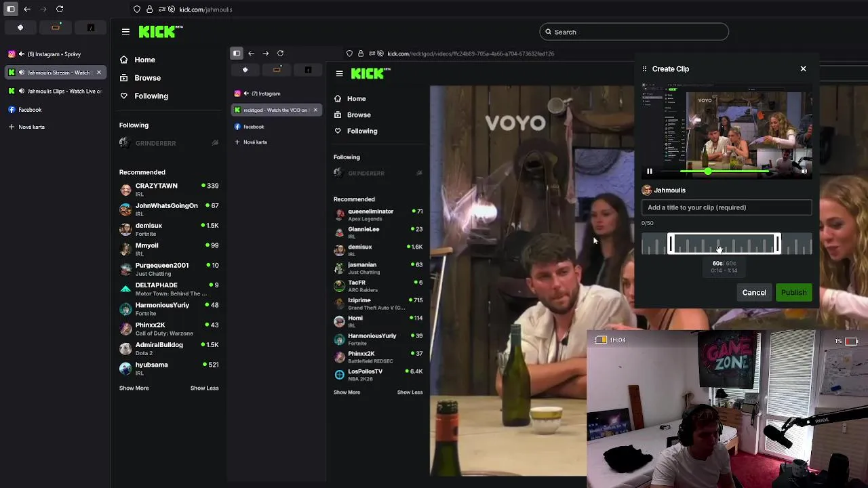The height and width of the screenshot is (488, 868).
Task: Click the clip preview video thumbnail
Action: pyautogui.click(x=726, y=131)
